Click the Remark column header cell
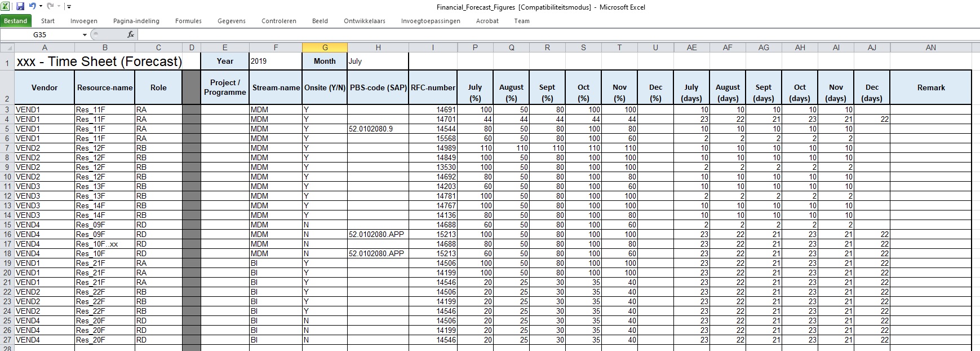 pyautogui.click(x=930, y=87)
